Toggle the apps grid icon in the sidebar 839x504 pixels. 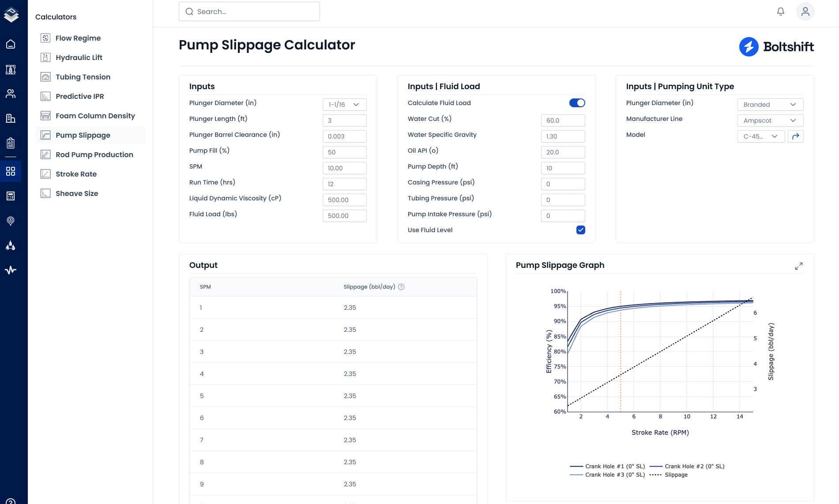(x=11, y=172)
